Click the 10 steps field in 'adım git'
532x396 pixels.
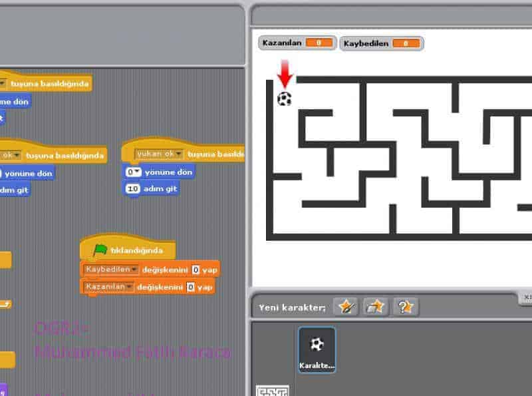pyautogui.click(x=132, y=189)
